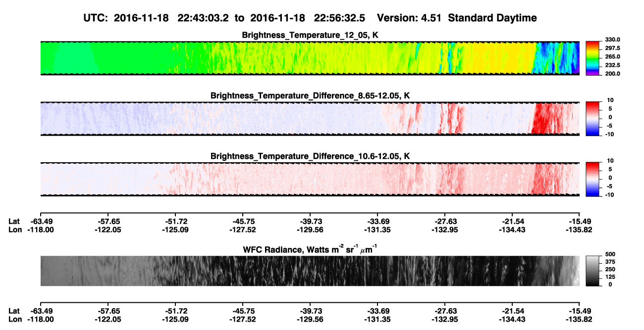Click the 'WFC Radiance, Watts m-2 sr-1 µm-1' title
Image resolution: width=644 pixels, height=330 pixels.
(310, 249)
